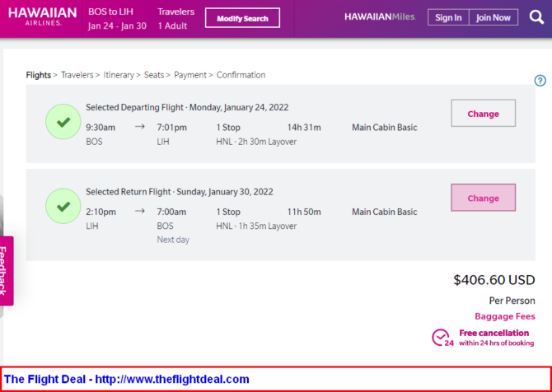
Task: Click the 11h 50m duration
Action: coord(304,212)
